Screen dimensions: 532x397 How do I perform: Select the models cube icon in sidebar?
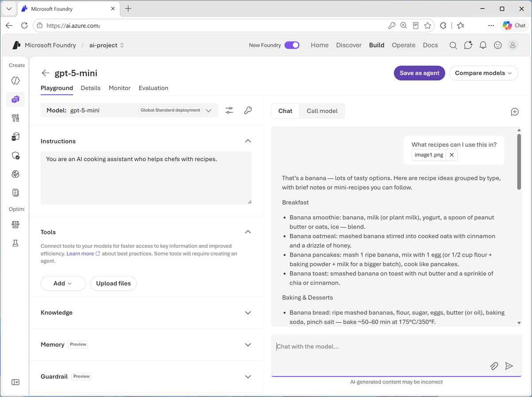click(16, 99)
